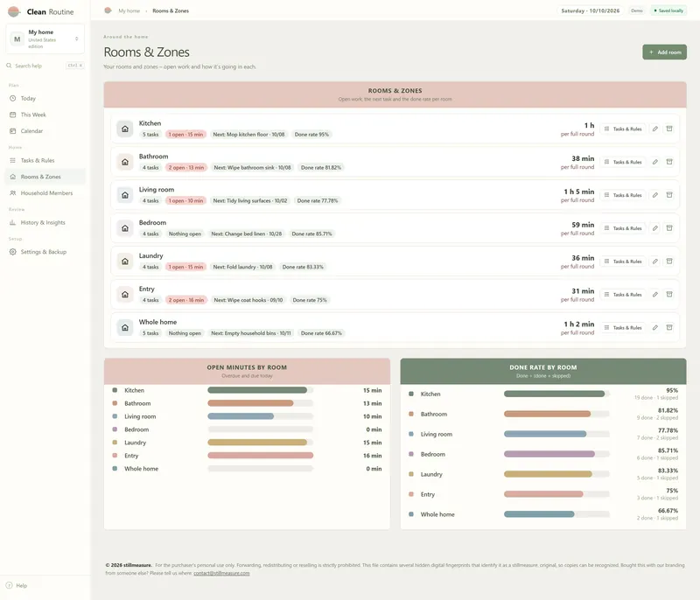Click the '2 open · 16 min' Entry badge

coord(186,300)
